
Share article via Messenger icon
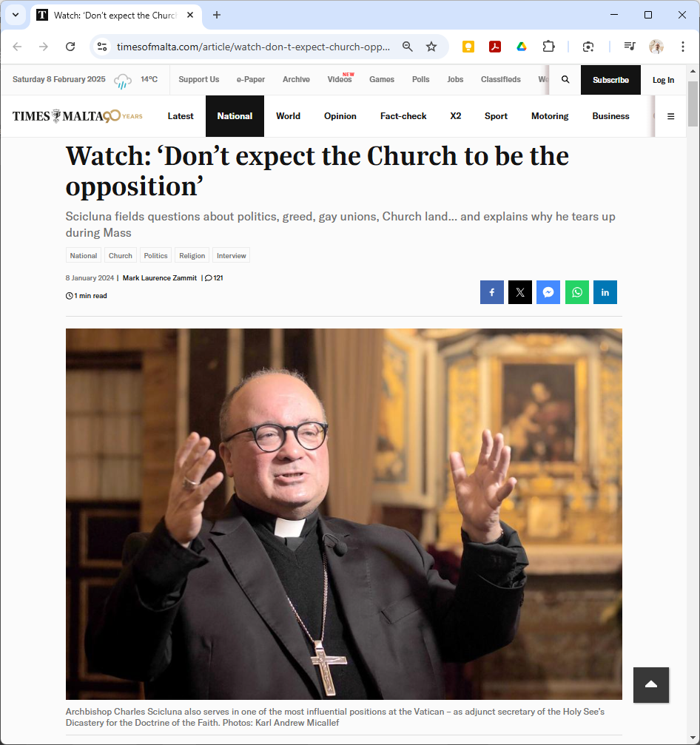[548, 292]
